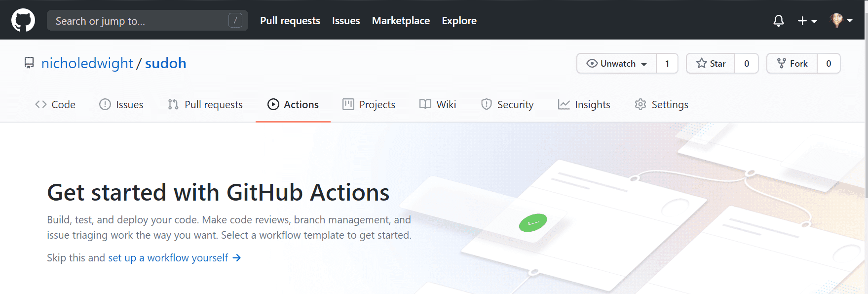Go to Marketplace in the top navigation
Screen dimensions: 868x294
coord(401,21)
